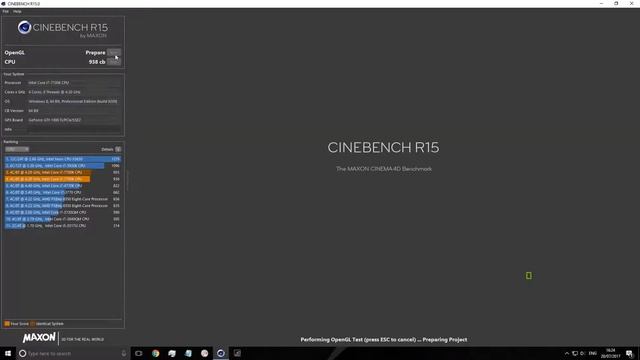Open the taskbar clock and date

(x=611, y=353)
